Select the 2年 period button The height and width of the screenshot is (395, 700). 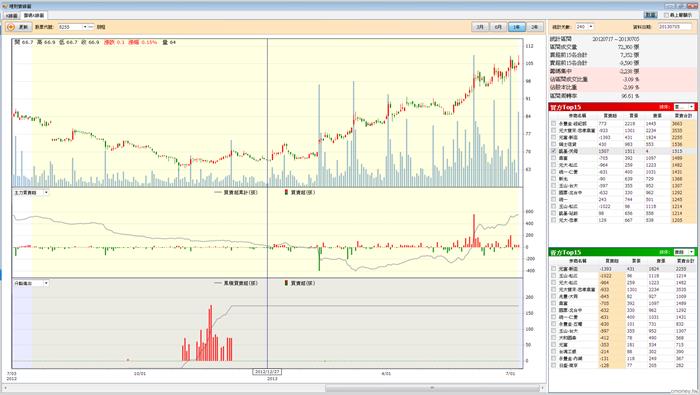tap(534, 27)
